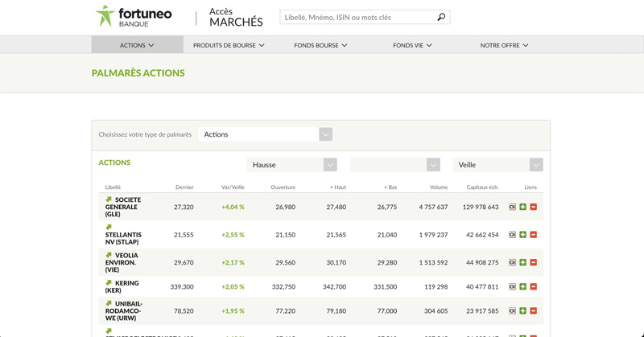Open SOCIETE GENERALE (GLE) stock page
This screenshot has height=337, width=644.
click(x=123, y=207)
